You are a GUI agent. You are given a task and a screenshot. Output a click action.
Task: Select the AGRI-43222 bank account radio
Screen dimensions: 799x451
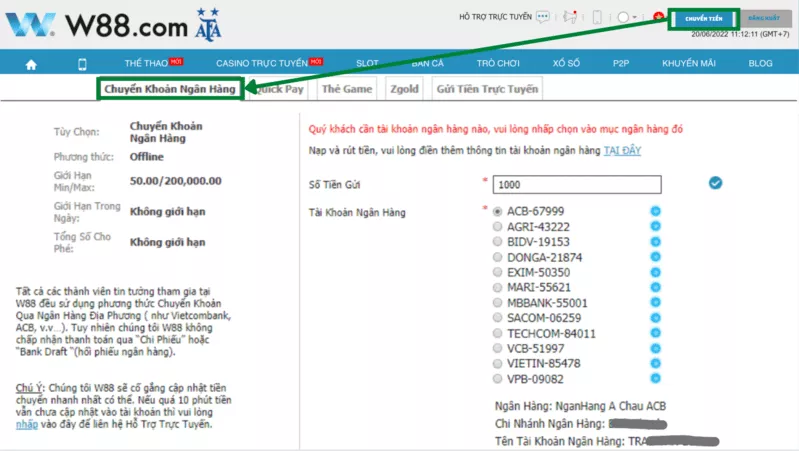pyautogui.click(x=497, y=226)
